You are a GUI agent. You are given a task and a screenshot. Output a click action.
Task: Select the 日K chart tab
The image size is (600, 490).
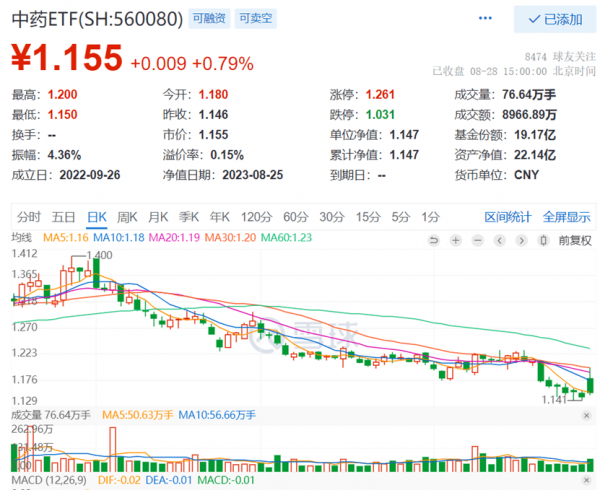pyautogui.click(x=97, y=217)
